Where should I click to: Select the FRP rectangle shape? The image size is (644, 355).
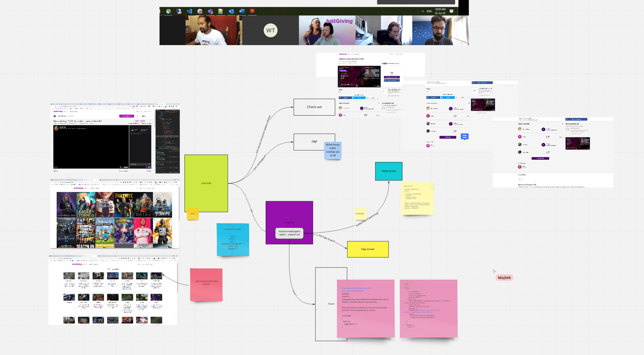click(x=314, y=142)
